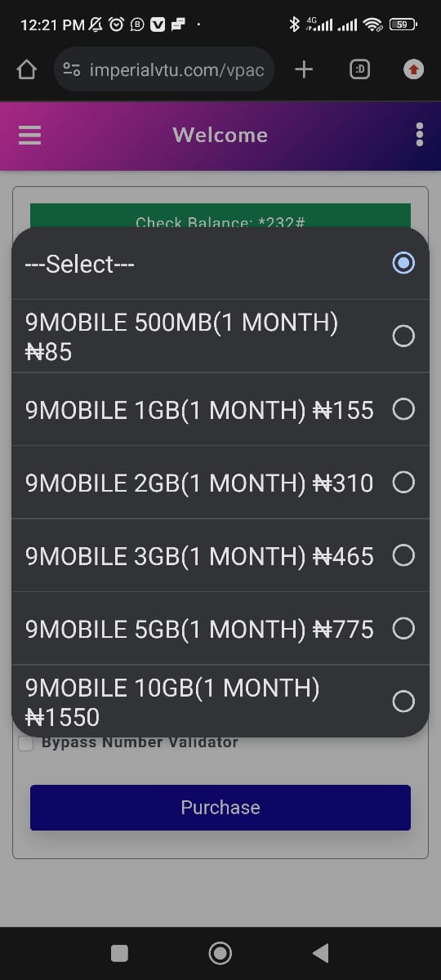Pick the 9MOBILE 5GB ₦775 plan

220,629
